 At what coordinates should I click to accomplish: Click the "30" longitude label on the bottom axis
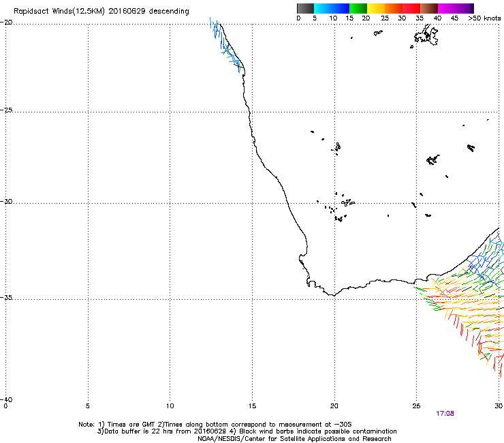pos(499,406)
